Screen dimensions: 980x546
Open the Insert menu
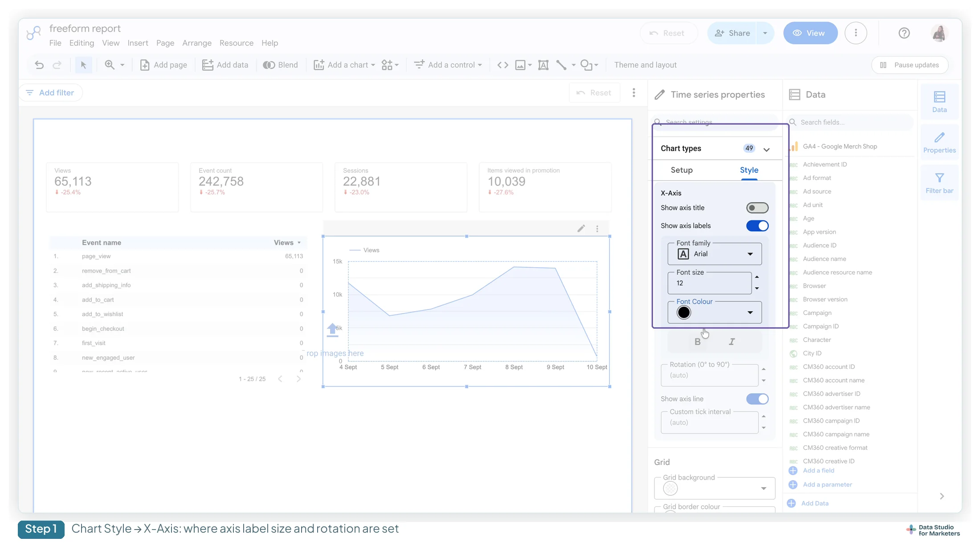pyautogui.click(x=138, y=43)
